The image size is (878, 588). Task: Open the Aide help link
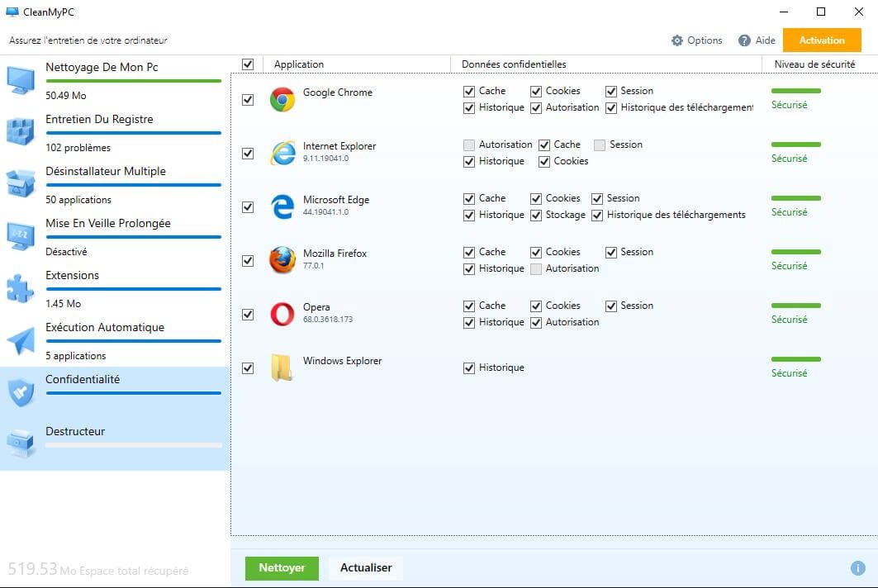coord(757,40)
